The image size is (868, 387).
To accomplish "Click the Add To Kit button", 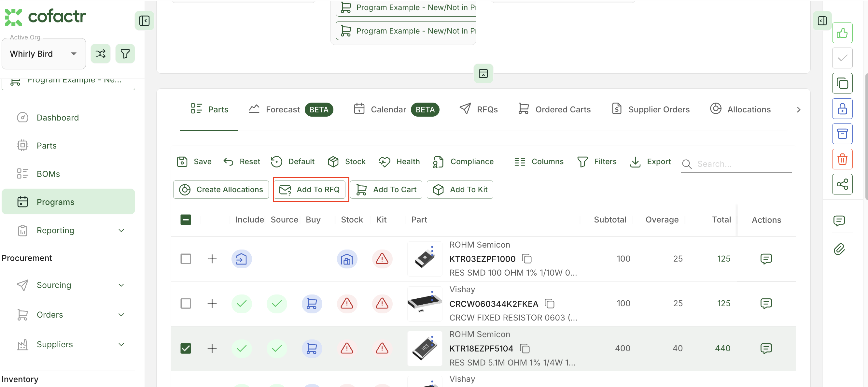I will (460, 190).
